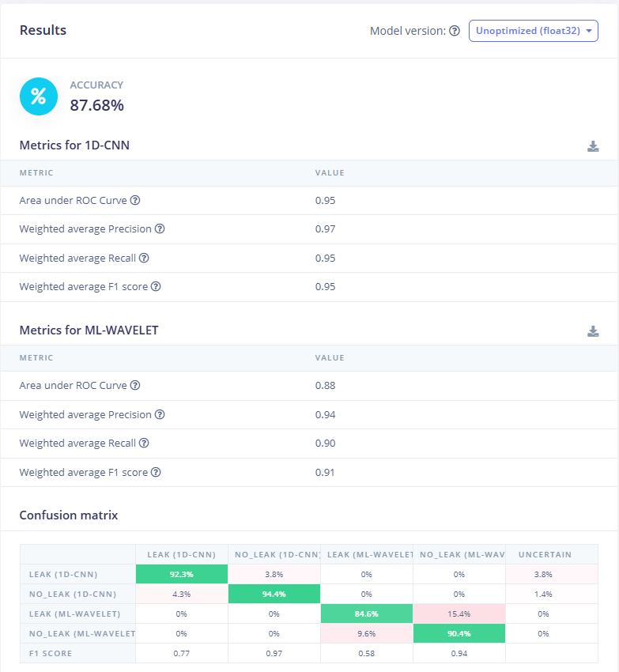
Task: Open help for 1D-CNN Area under ROC Curve
Action: [135, 201]
